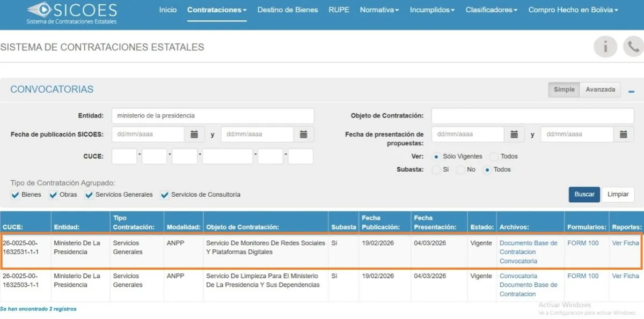Open calendar for second publication date
Viewport: 644px width, 319px height.
click(x=303, y=135)
